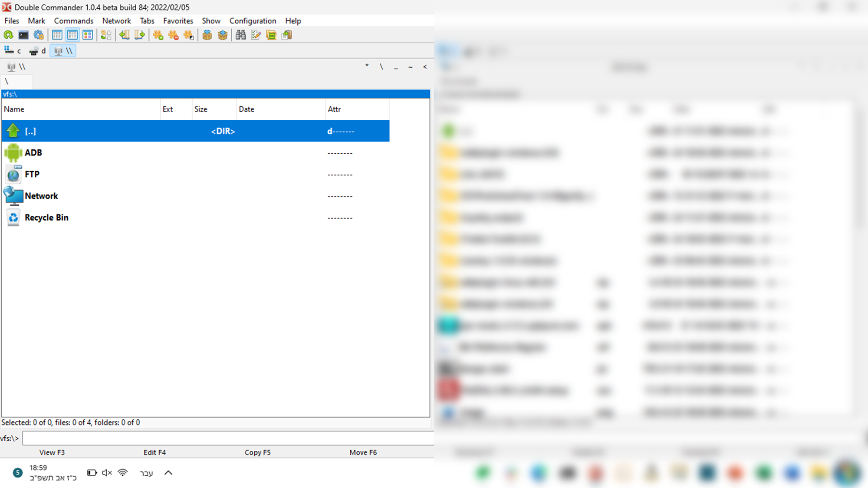This screenshot has height=488, width=868.
Task: Switch input language עבר indicator
Action: [146, 473]
